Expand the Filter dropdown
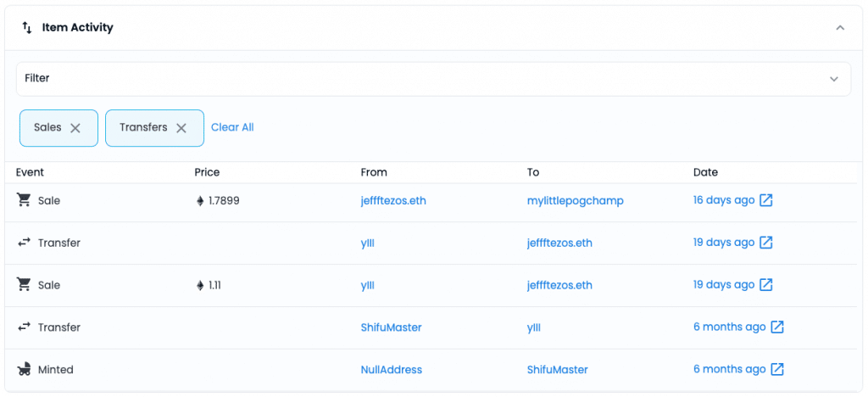This screenshot has width=868, height=397. 834,79
